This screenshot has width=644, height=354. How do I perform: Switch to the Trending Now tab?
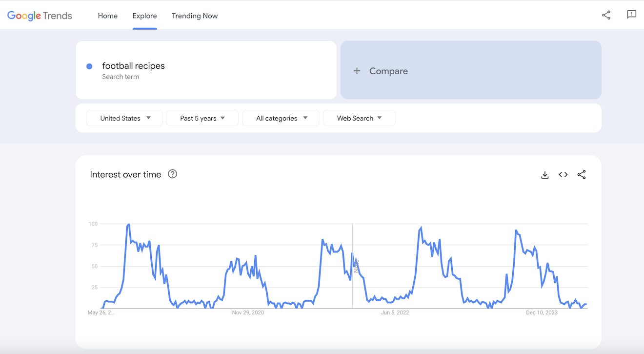[195, 16]
